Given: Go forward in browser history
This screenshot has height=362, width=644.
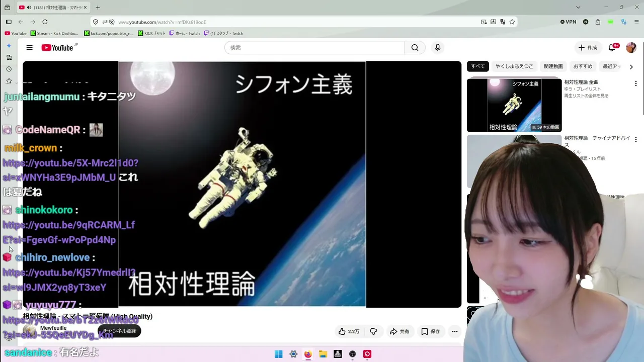Looking at the screenshot, I should point(33,22).
